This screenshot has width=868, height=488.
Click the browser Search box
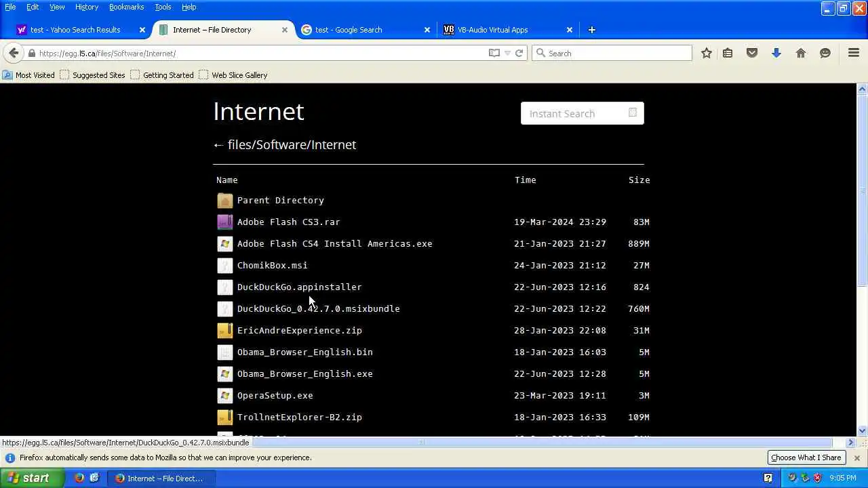[612, 53]
